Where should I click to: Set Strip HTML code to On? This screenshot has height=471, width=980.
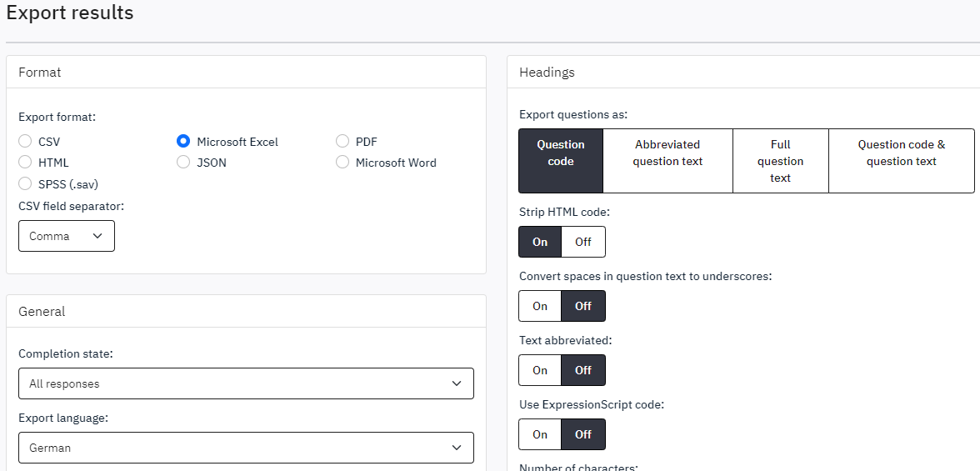[540, 242]
